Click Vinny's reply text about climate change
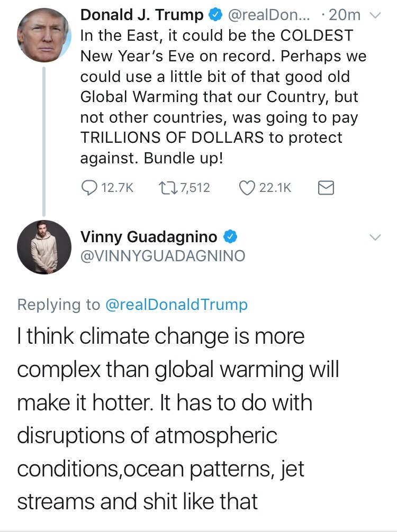The image size is (397, 532). pyautogui.click(x=175, y=418)
